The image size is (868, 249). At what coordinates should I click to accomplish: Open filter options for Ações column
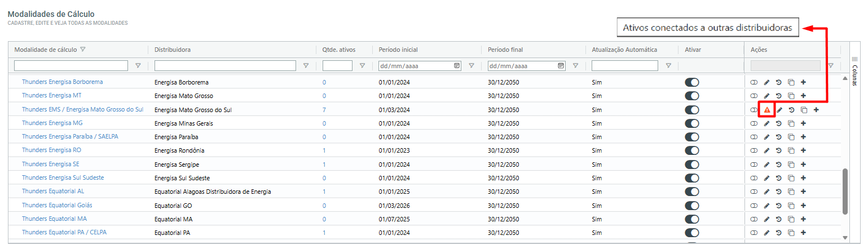[x=830, y=66]
